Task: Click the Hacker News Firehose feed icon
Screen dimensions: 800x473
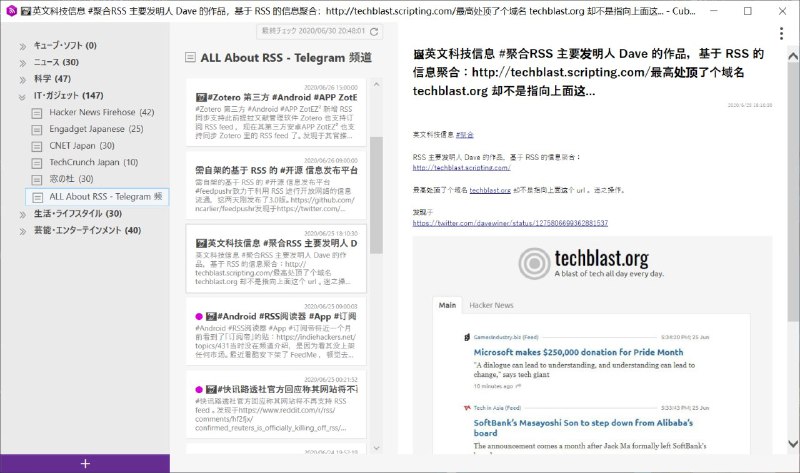Action: pos(37,113)
